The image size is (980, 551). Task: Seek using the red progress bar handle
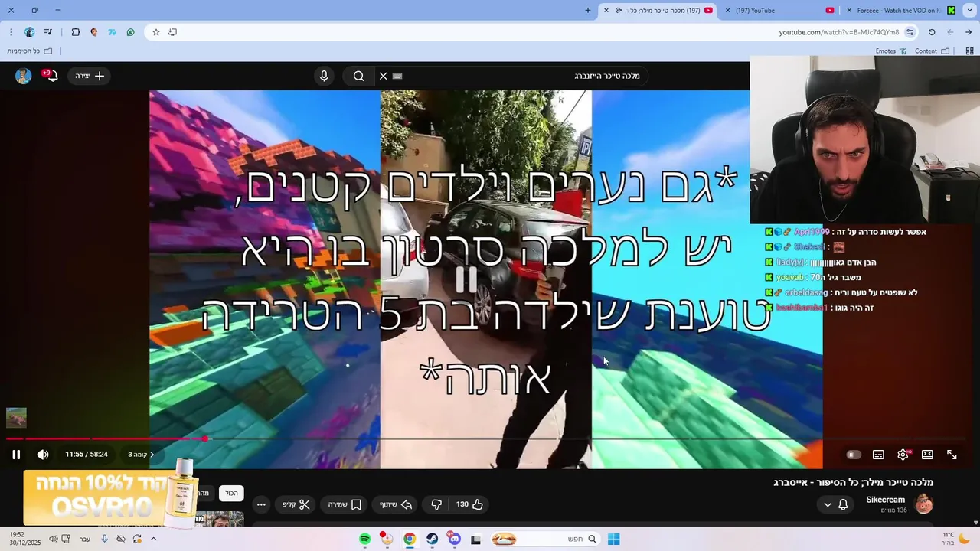tap(205, 439)
